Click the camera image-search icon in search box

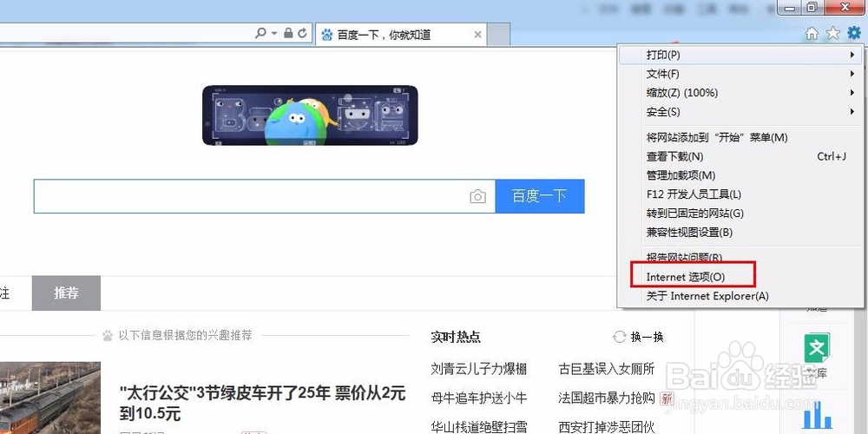pyautogui.click(x=477, y=196)
